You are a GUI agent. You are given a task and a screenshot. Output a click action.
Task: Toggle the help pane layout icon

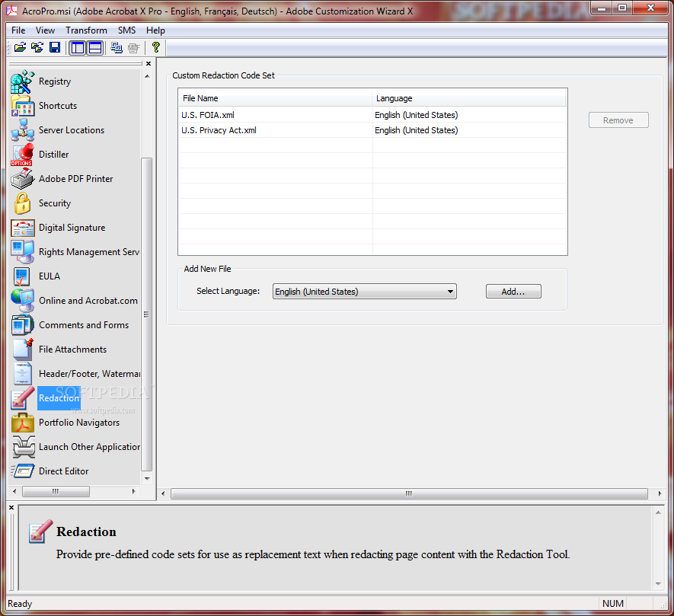pos(95,48)
